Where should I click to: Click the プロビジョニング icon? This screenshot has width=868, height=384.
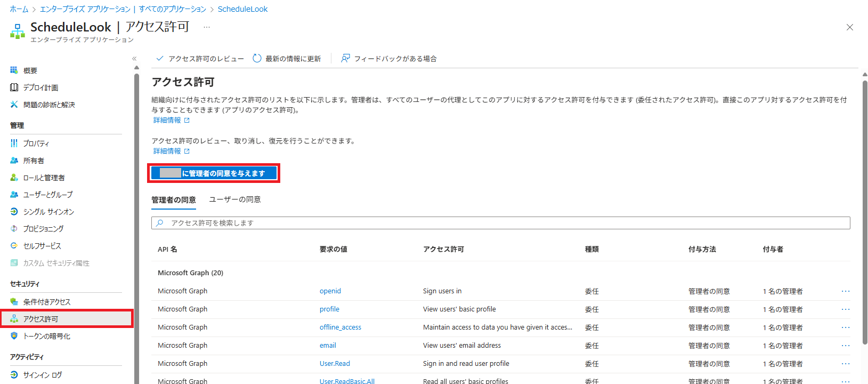14,228
